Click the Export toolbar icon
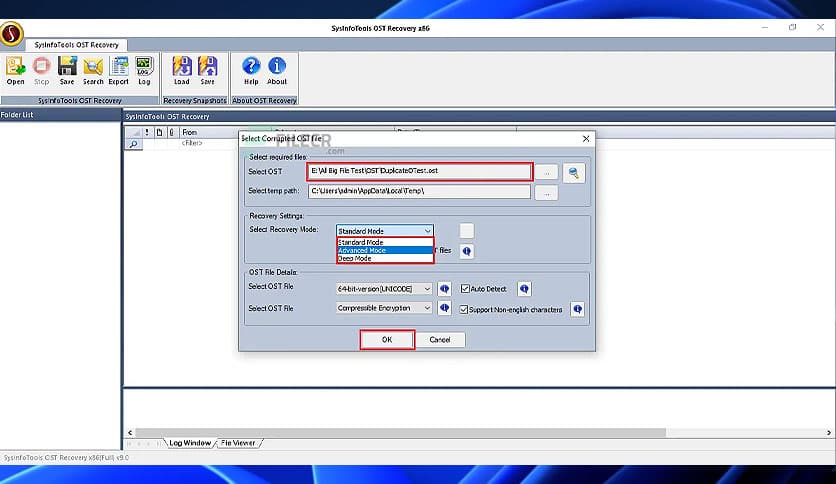The width and height of the screenshot is (836, 484). click(118, 70)
